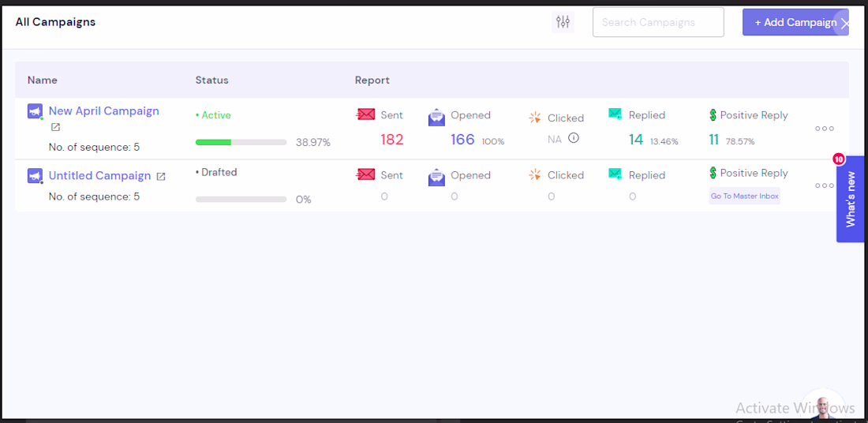
Task: Open the campaign filter settings icon
Action: [x=563, y=22]
